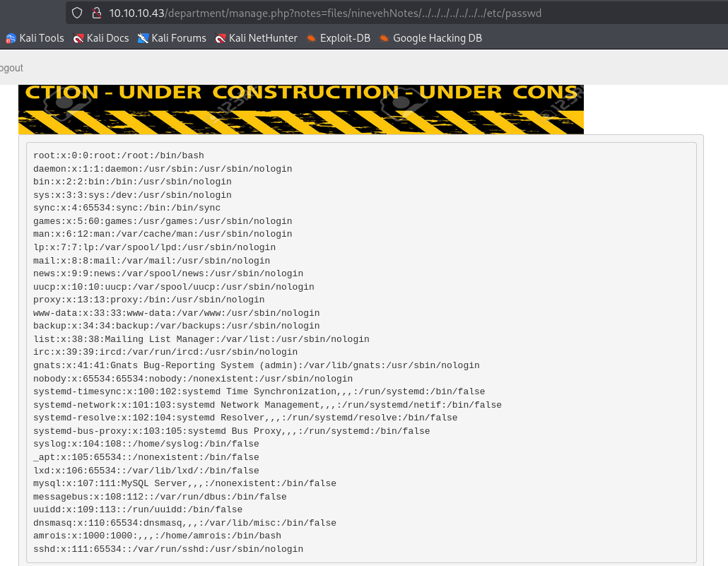Open Kali Docs bookmark
Screen dimensions: 728x566
pos(101,38)
